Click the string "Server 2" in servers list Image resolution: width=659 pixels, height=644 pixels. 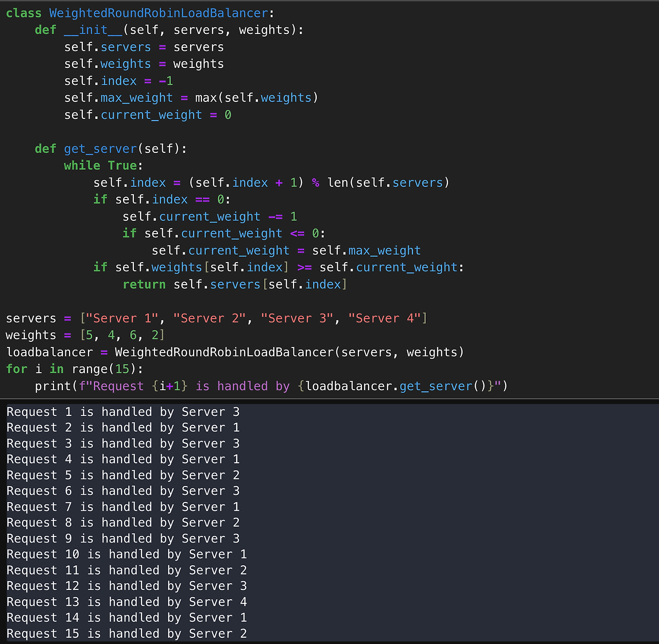click(x=210, y=319)
